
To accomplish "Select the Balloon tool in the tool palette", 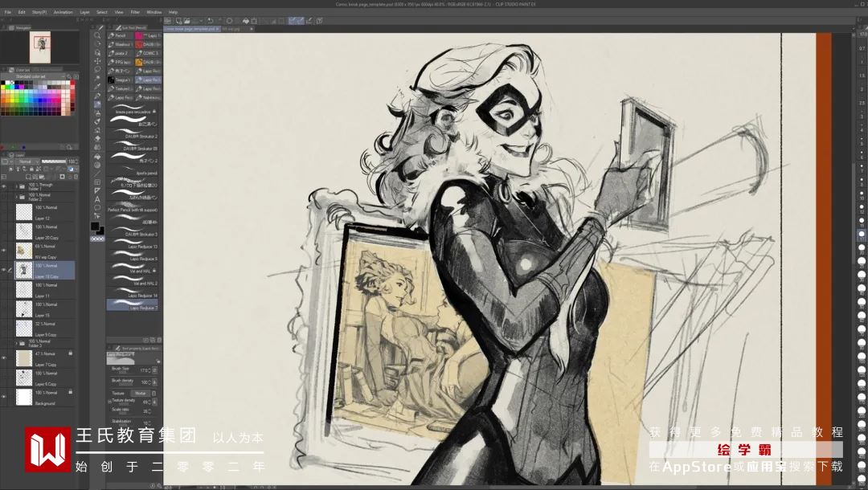I will 97,208.
